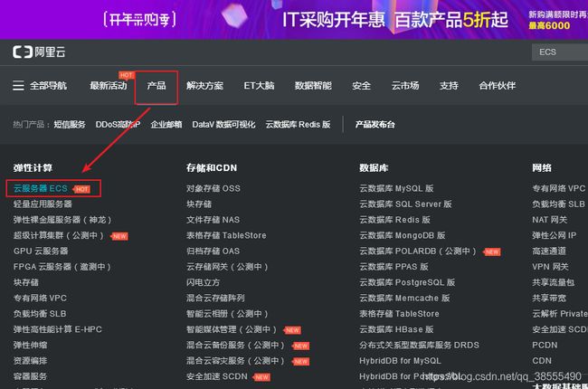This screenshot has height=389, width=588.
Task: Open 归档存储 OAS link
Action: coord(213,251)
